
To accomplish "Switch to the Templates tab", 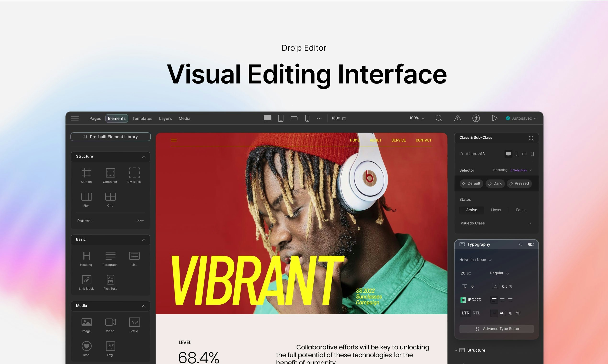I will [x=142, y=118].
